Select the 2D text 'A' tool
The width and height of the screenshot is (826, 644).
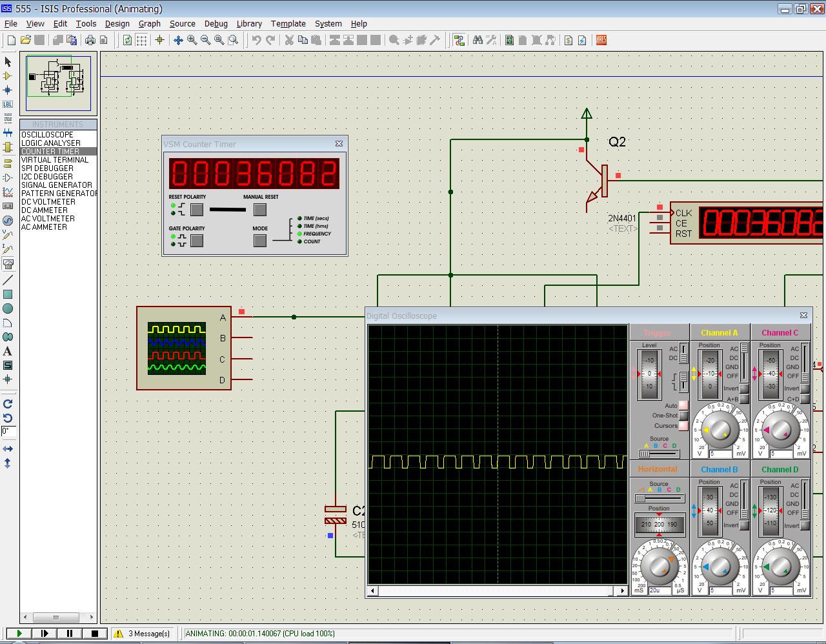[8, 352]
